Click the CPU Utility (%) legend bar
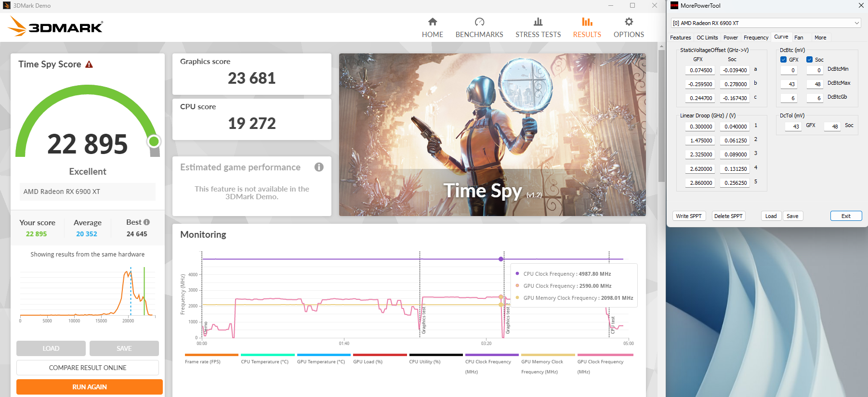This screenshot has width=868, height=397. click(x=436, y=355)
